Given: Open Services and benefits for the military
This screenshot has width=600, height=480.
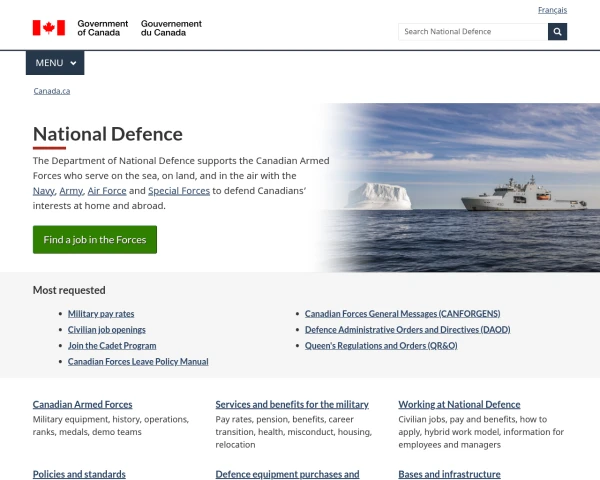Looking at the screenshot, I should tap(292, 405).
